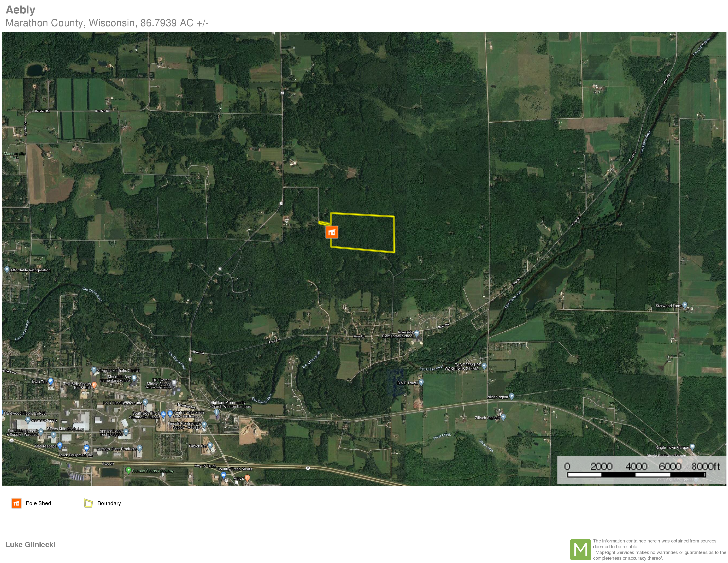The width and height of the screenshot is (728, 563).
Task: Click the Luke Gliniecki name text
Action: click(x=30, y=544)
